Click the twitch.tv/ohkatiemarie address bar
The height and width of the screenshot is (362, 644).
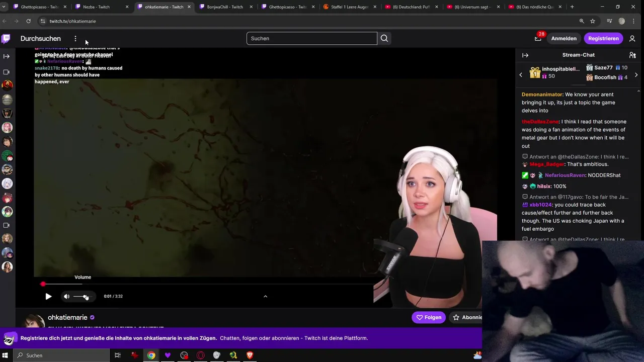click(x=72, y=21)
